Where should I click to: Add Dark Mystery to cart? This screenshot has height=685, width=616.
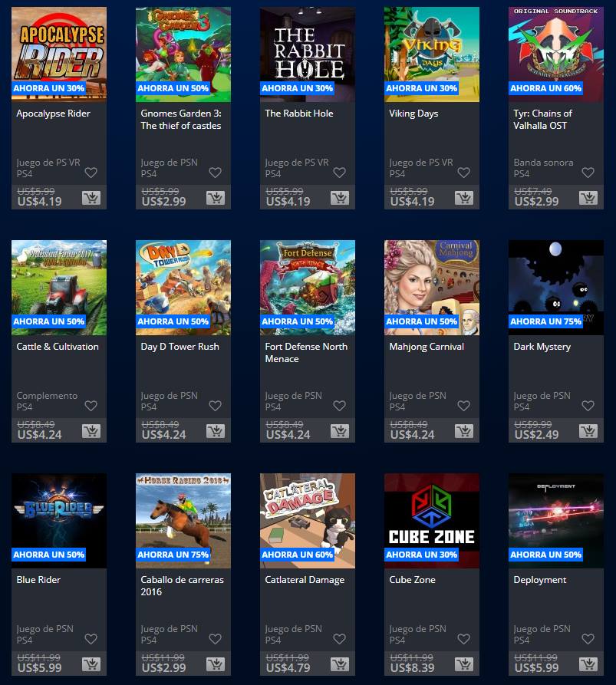(588, 432)
